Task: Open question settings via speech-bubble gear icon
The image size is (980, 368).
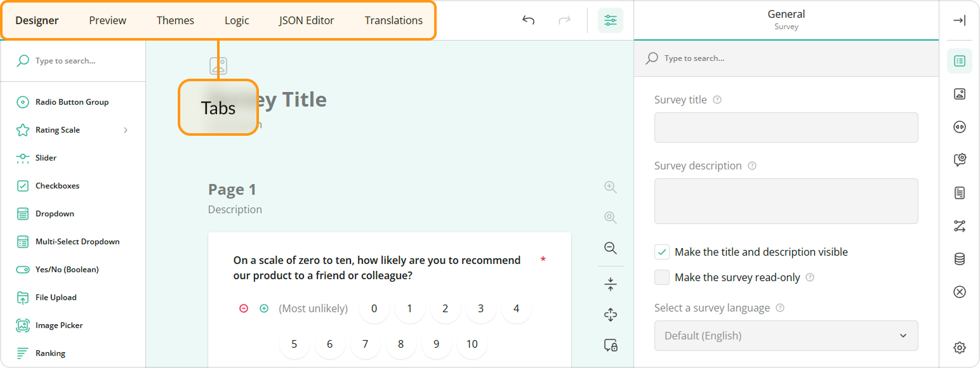Action: tap(959, 159)
